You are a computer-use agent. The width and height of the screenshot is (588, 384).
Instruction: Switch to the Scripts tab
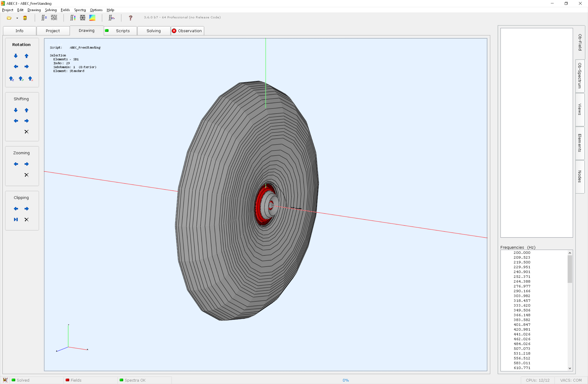[x=123, y=31]
